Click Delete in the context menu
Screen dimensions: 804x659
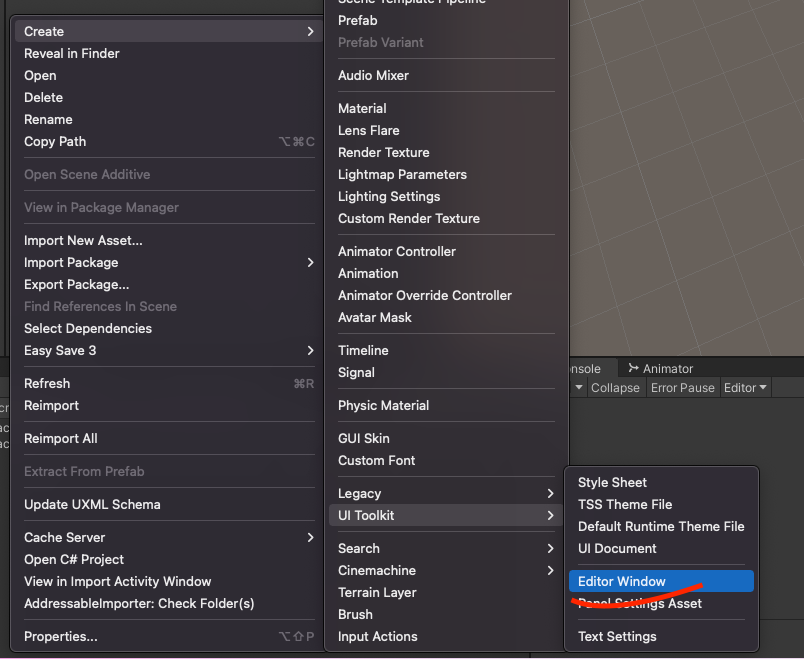point(168,97)
